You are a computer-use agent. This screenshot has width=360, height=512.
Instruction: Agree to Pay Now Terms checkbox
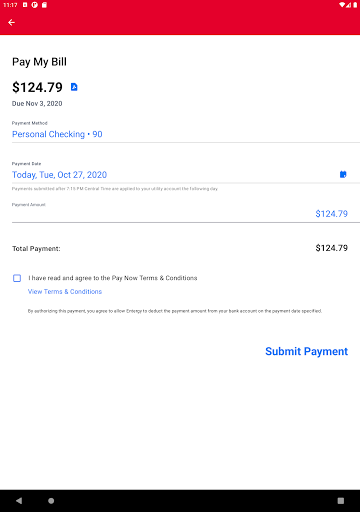coord(17,278)
